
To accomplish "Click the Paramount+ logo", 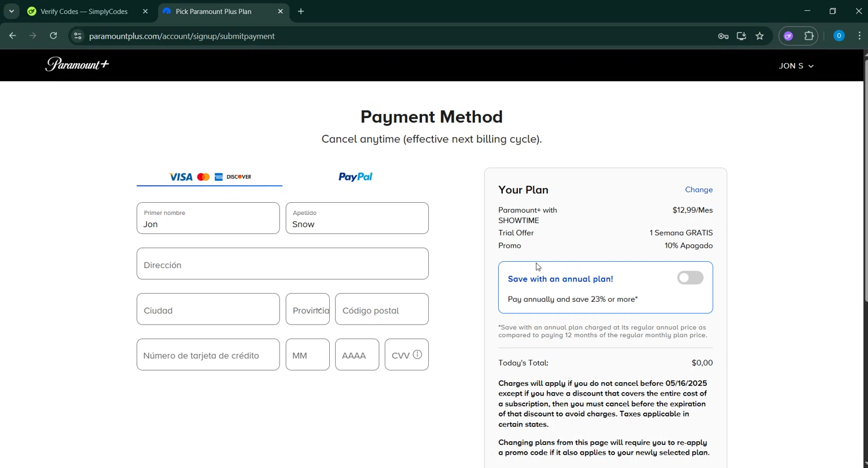I will coord(77,64).
